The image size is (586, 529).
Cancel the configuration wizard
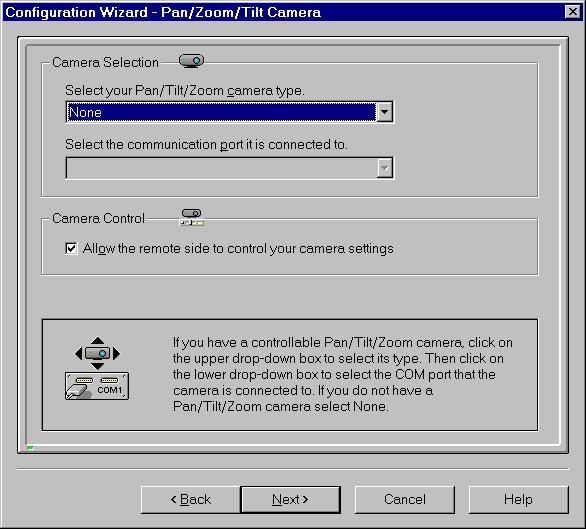coord(405,499)
